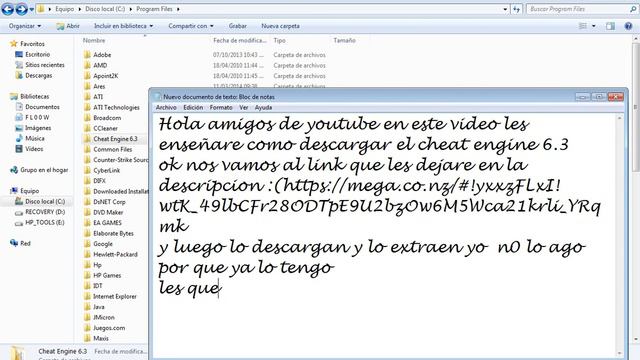The image size is (640, 360).
Task: Select the CyberLink folder
Action: [x=107, y=171]
